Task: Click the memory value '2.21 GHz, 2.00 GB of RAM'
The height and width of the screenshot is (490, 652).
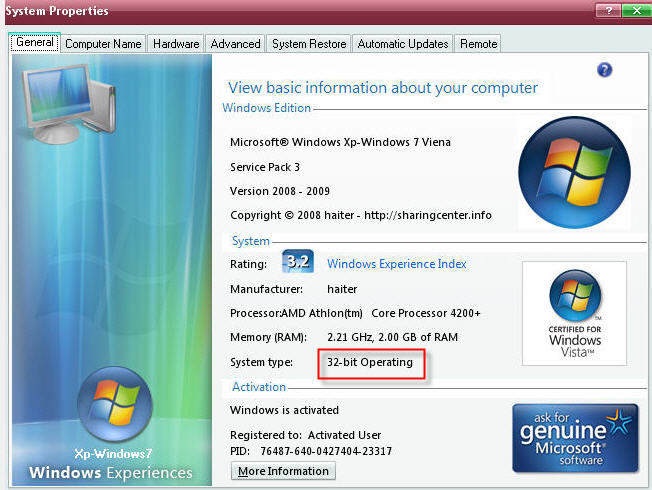Action: 392,337
